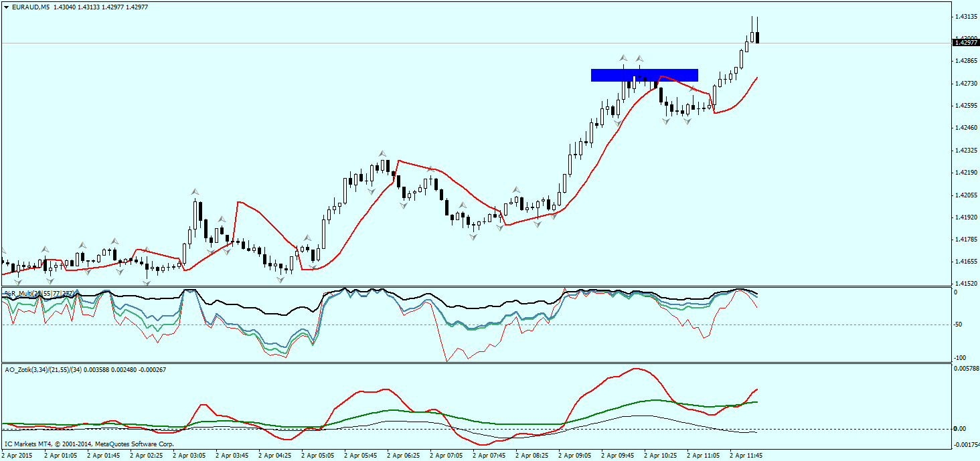Viewport: 980px width, 461px height.
Task: Click the -100 level on %R scale
Action: pos(961,358)
